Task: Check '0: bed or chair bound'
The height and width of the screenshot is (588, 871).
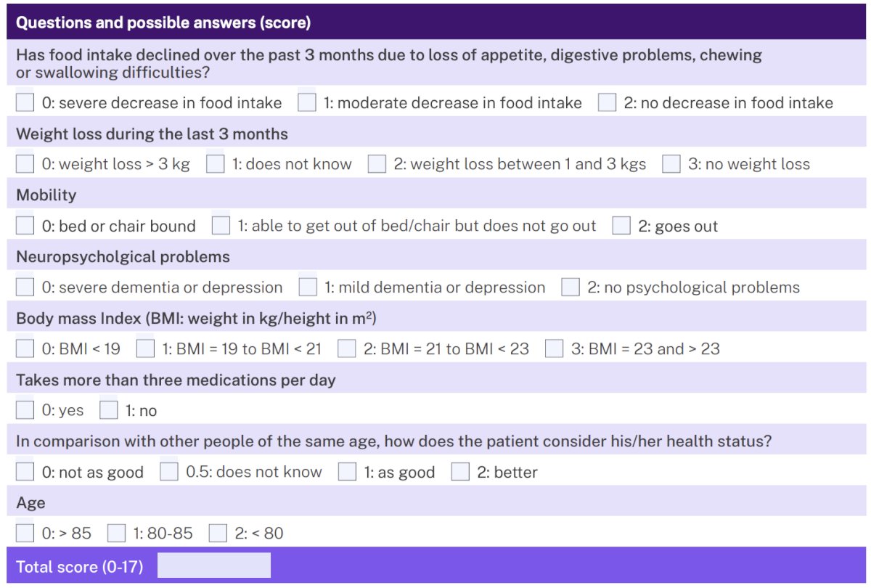Action: [x=25, y=226]
